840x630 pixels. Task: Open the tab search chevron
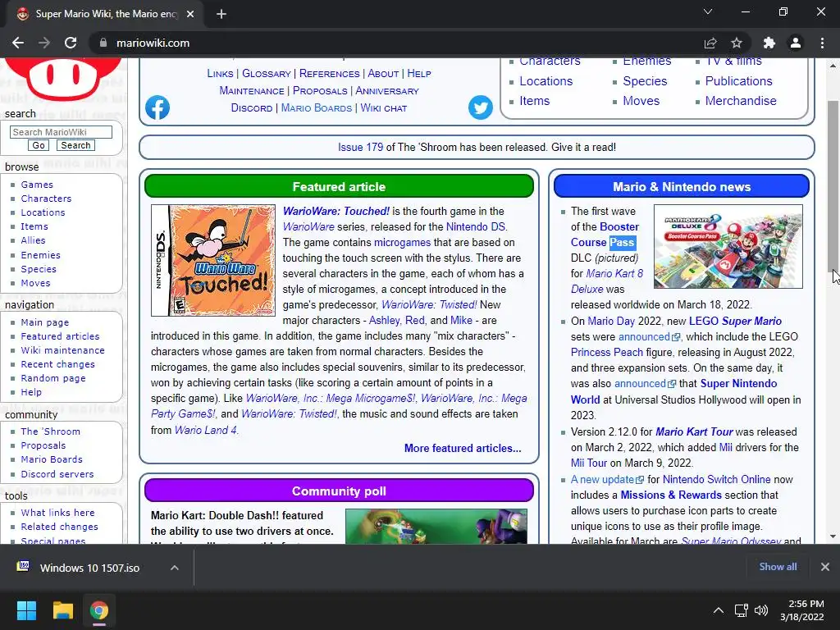click(708, 11)
